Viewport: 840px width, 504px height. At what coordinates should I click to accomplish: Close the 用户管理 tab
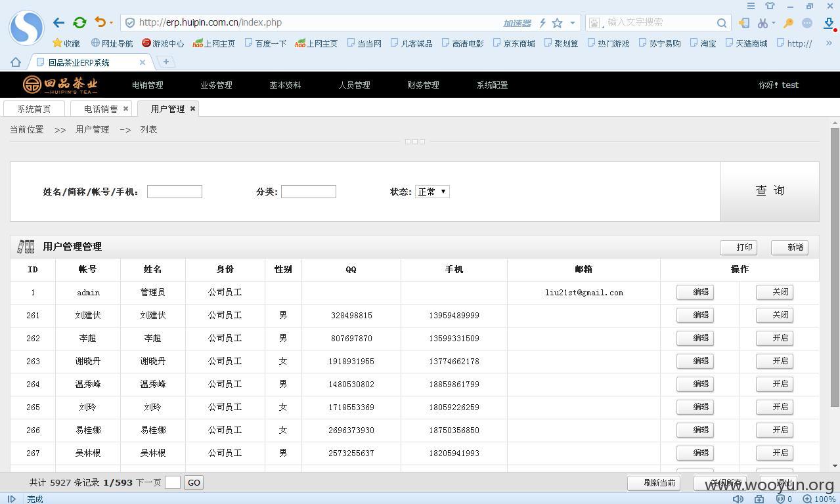pyautogui.click(x=192, y=109)
